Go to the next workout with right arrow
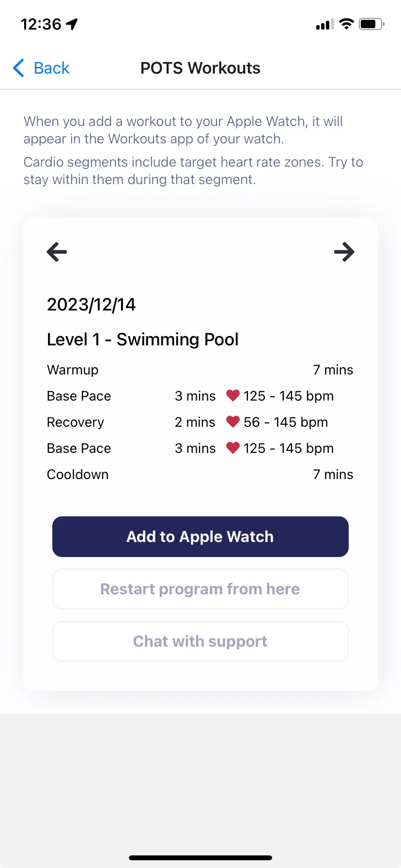Image resolution: width=401 pixels, height=868 pixels. coord(344,252)
